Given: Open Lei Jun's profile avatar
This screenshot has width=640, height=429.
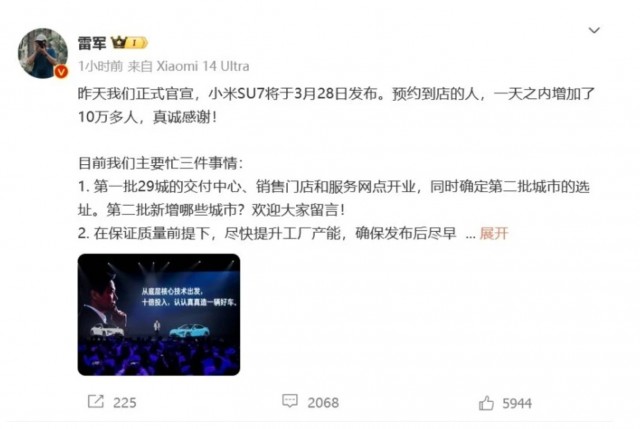Looking at the screenshot, I should coord(42,53).
